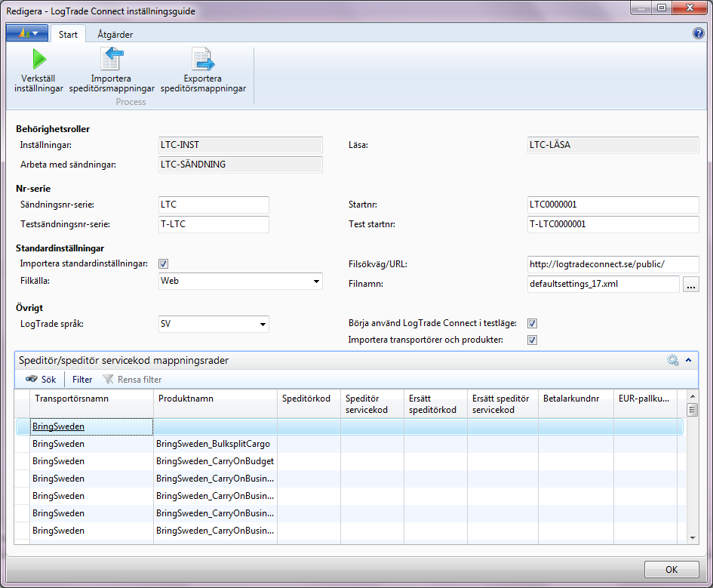The height and width of the screenshot is (588, 713).
Task: Click the scroll up arrow of table
Action: point(693,396)
